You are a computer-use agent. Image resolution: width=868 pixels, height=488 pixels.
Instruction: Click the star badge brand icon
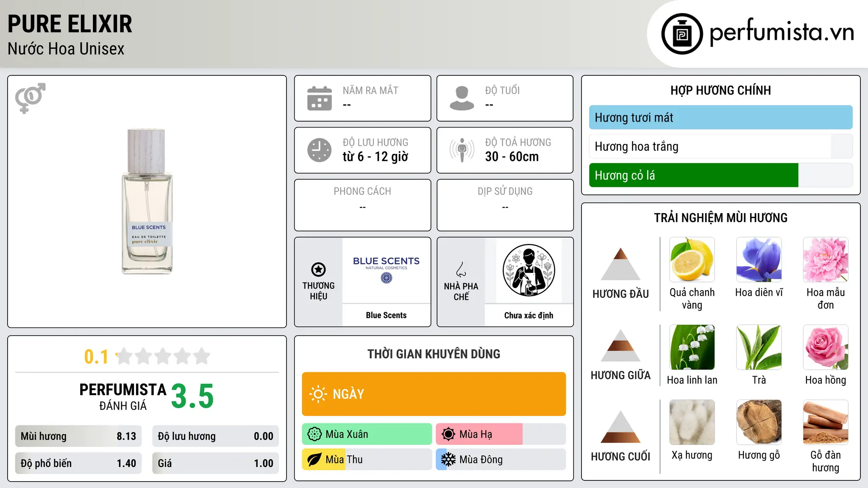point(318,269)
